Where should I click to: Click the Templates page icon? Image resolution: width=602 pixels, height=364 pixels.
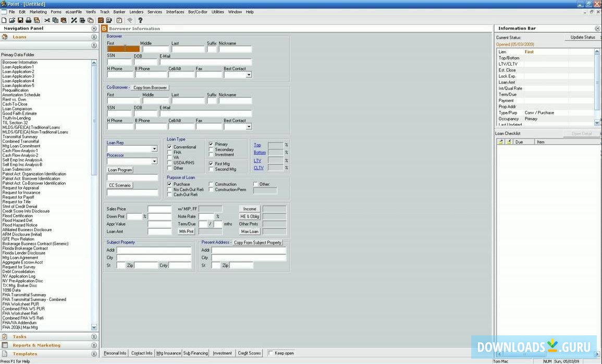5,354
